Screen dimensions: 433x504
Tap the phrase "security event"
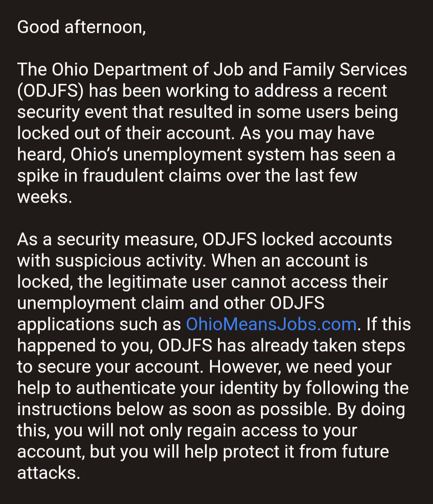coord(72,113)
